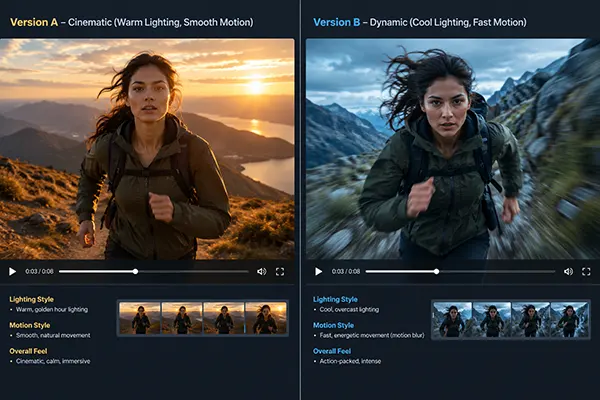Mute the Version B video volume
This screenshot has width=600, height=400.
coord(568,272)
